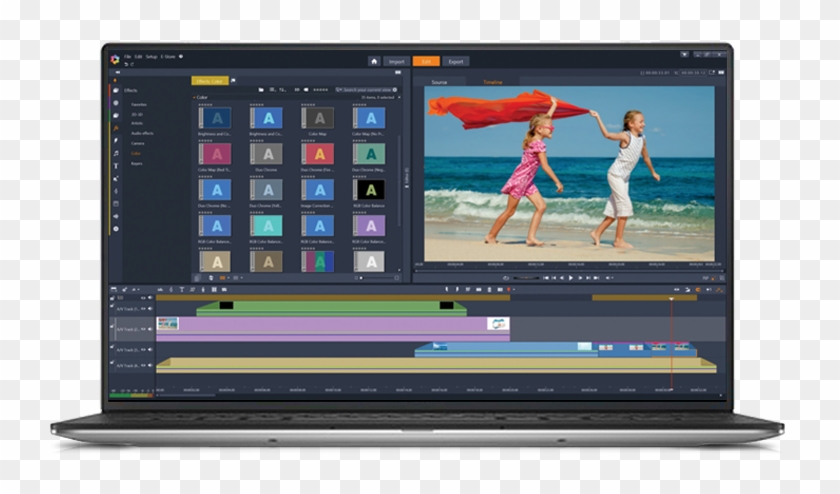The image size is (840, 494).
Task: Switch to the Export tab
Action: (x=455, y=61)
